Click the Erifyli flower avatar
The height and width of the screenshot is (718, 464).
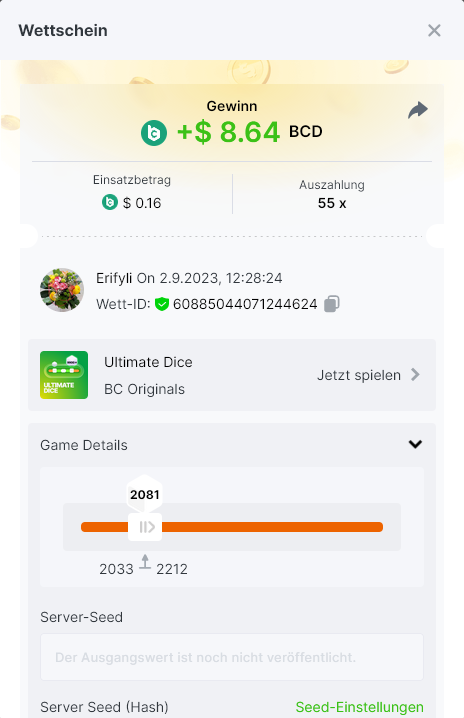(62, 290)
